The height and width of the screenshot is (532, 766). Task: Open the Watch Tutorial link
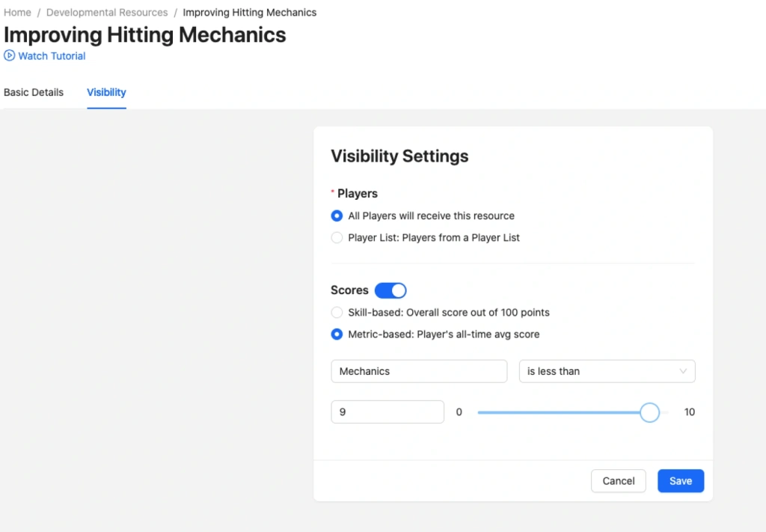coord(52,56)
